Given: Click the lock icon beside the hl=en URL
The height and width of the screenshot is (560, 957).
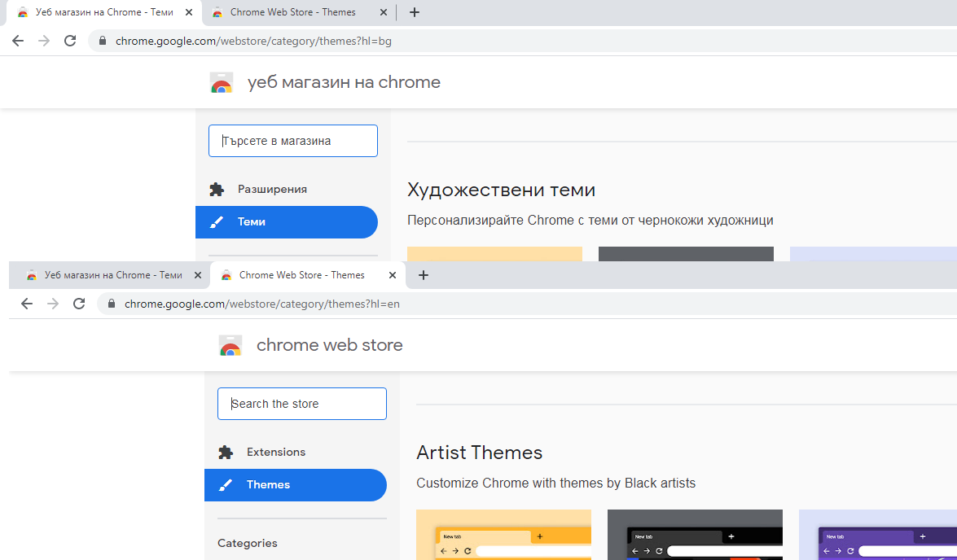Looking at the screenshot, I should point(112,304).
